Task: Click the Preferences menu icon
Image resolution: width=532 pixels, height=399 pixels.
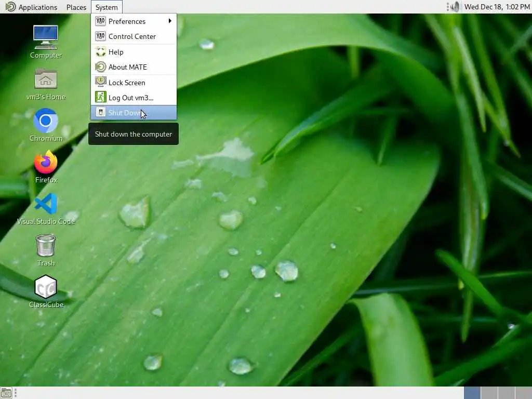Action: click(x=100, y=21)
